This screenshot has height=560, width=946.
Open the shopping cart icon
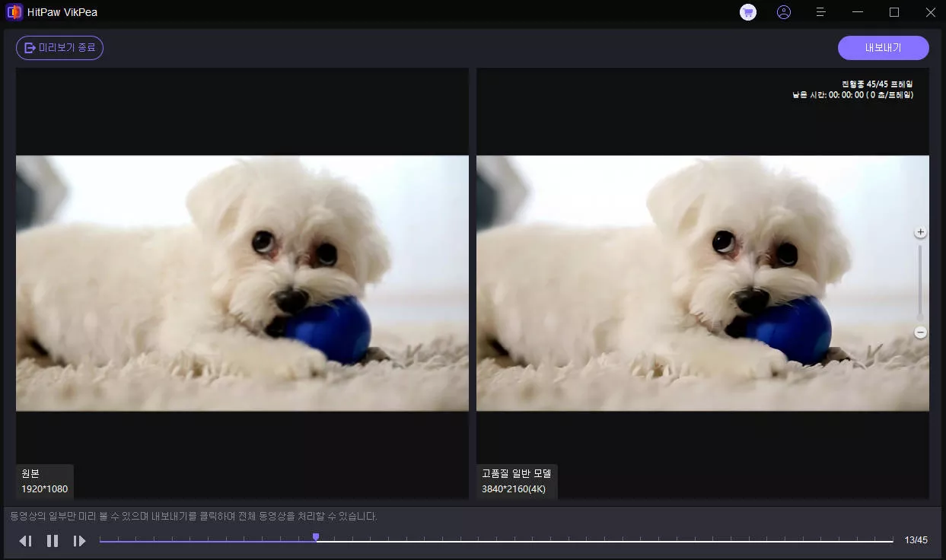pos(748,12)
